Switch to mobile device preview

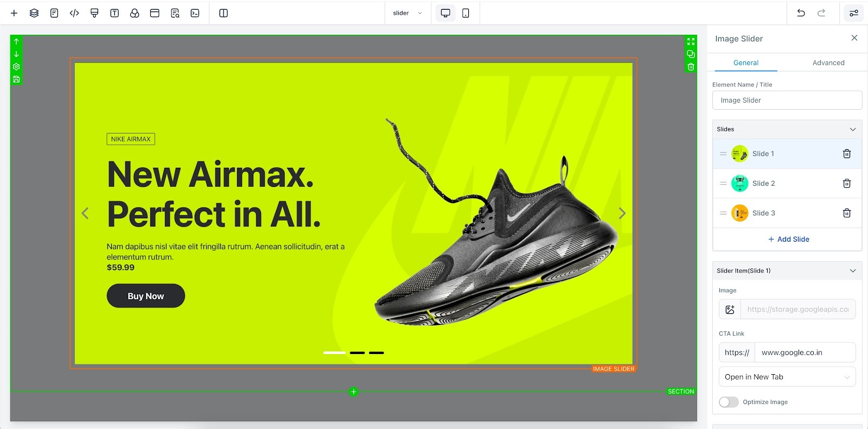[x=465, y=13]
